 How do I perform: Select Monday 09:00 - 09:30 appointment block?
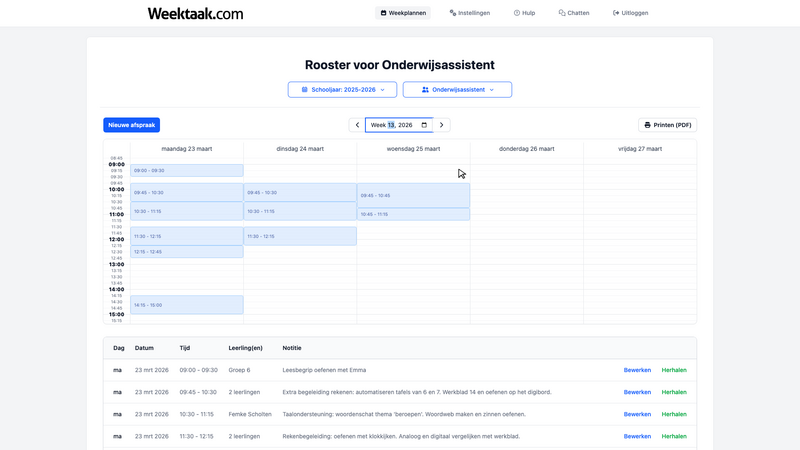(173, 171)
